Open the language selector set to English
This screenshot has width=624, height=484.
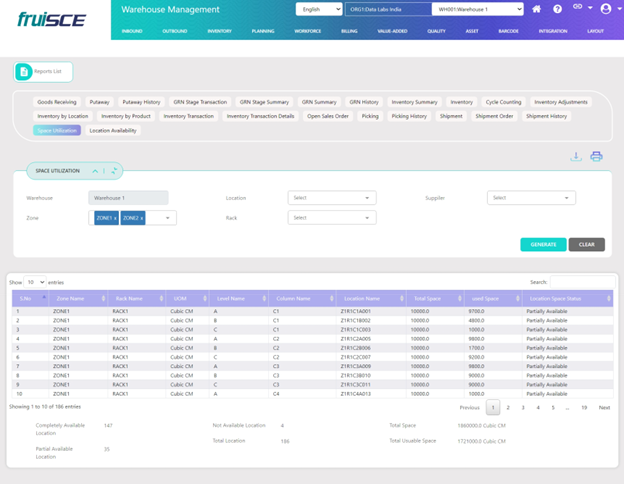[x=318, y=9]
